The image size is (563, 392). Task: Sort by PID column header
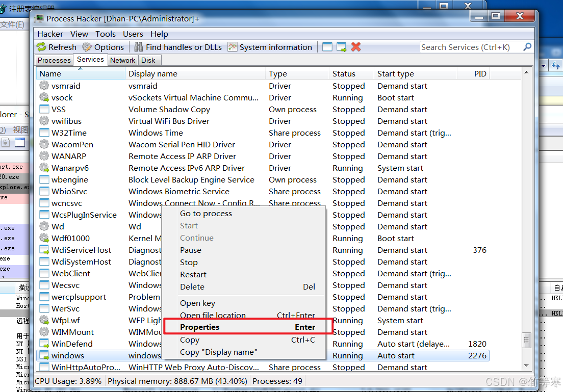[x=473, y=74]
